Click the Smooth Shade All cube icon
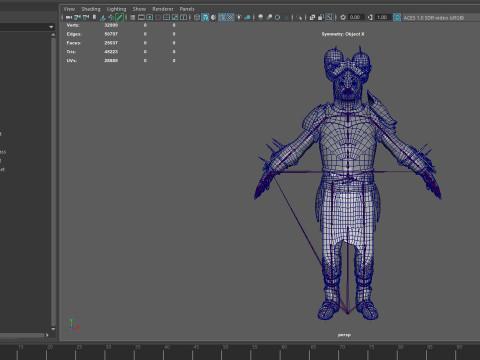 pyautogui.click(x=205, y=17)
